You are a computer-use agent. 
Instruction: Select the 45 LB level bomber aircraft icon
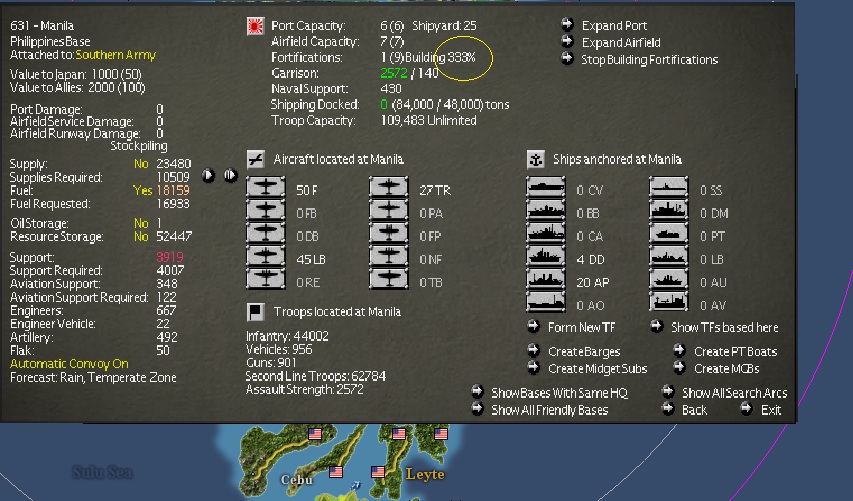[265, 256]
